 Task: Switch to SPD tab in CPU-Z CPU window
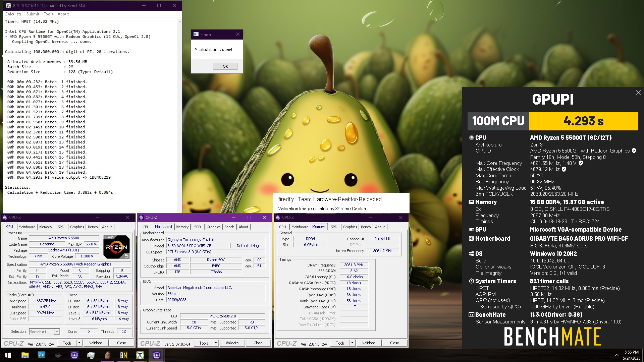point(61,227)
